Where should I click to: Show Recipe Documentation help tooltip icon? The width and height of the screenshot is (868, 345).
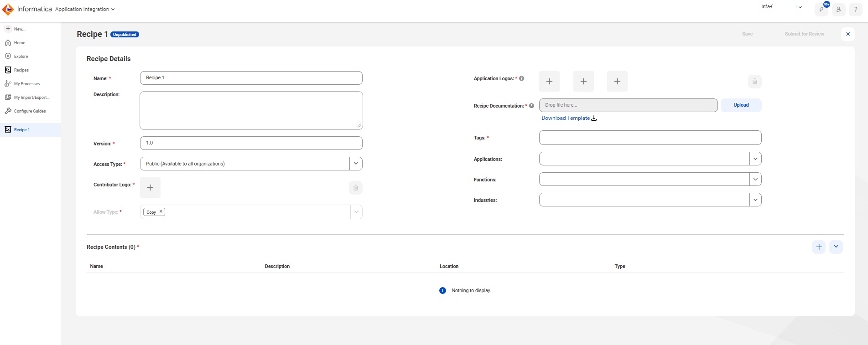(x=531, y=106)
